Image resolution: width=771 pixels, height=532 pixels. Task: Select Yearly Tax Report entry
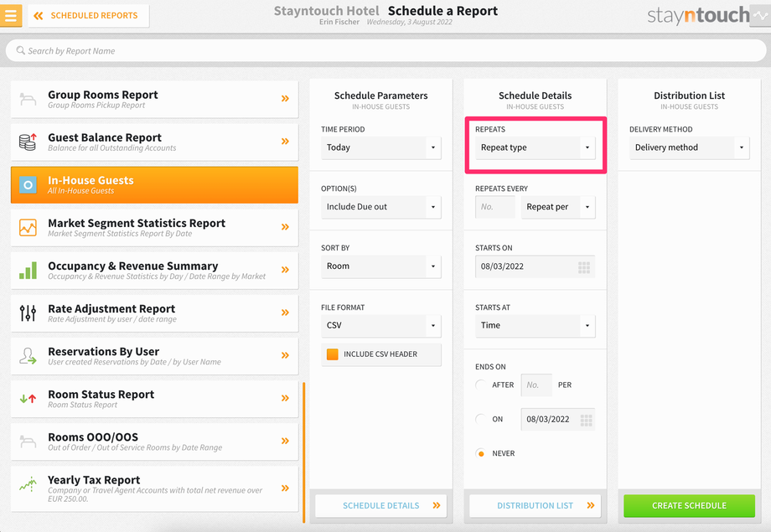click(x=154, y=488)
